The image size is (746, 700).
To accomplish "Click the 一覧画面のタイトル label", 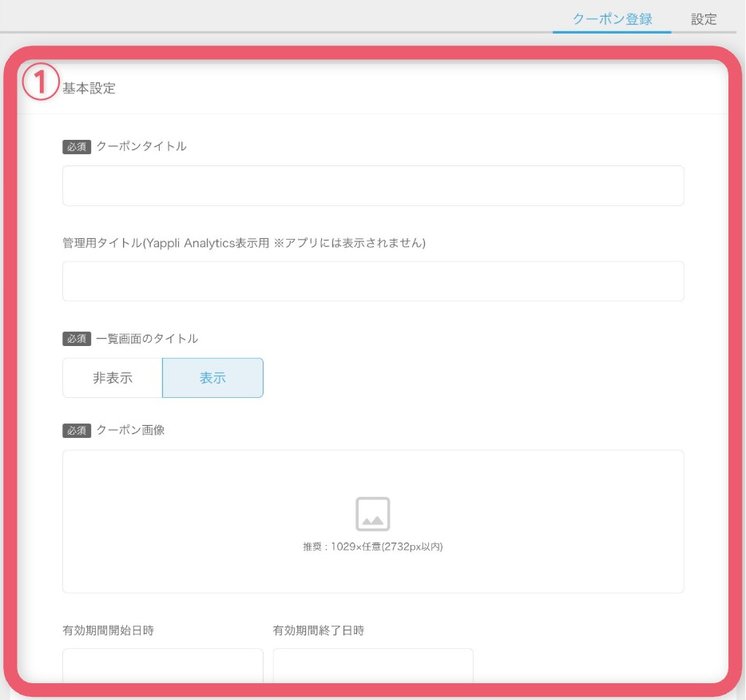I will click(x=147, y=338).
